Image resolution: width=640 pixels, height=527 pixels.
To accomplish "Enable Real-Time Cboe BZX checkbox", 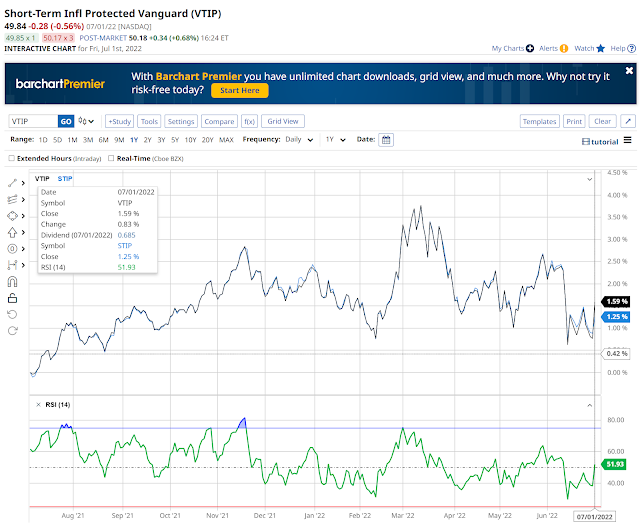I will 111,158.
